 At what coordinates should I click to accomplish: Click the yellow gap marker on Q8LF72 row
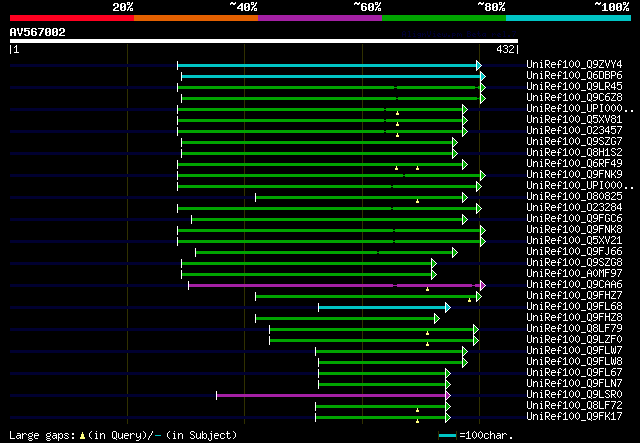click(x=417, y=410)
